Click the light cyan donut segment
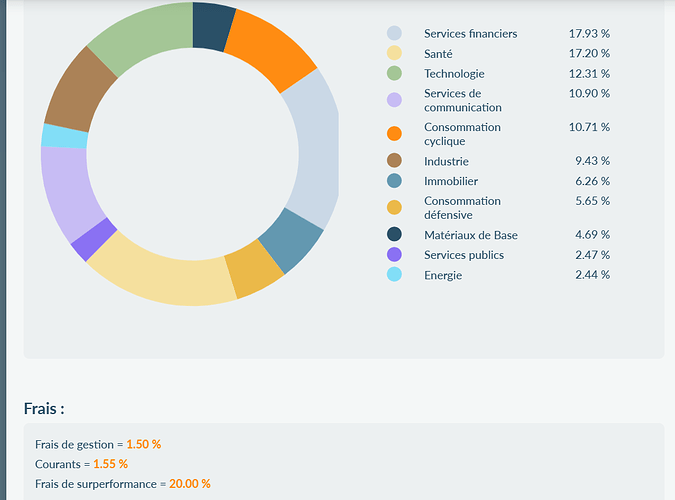675x500 pixels. click(65, 137)
